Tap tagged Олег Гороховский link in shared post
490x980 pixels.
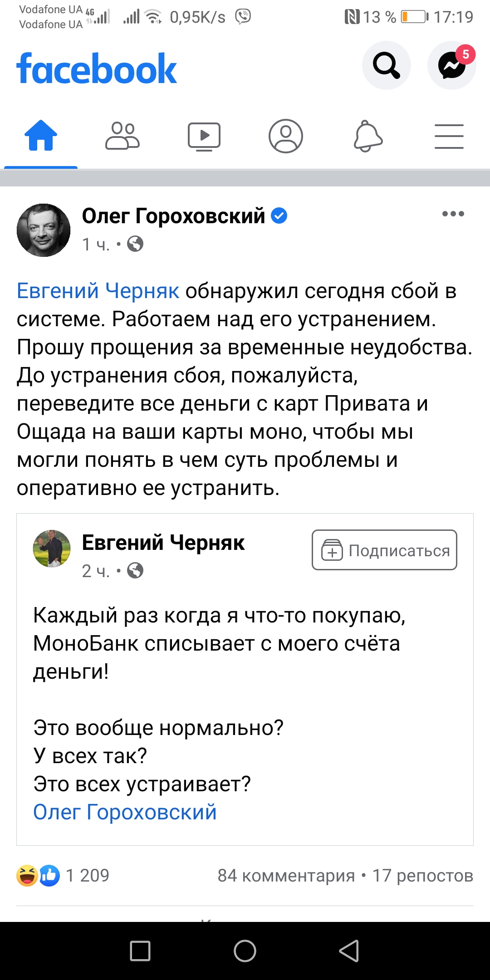pyautogui.click(x=125, y=812)
